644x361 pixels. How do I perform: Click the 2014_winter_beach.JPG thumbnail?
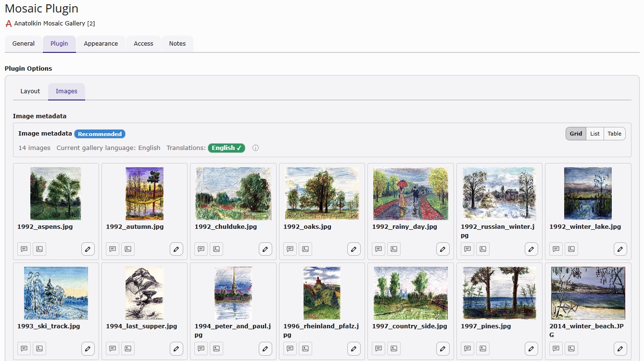[x=588, y=293]
